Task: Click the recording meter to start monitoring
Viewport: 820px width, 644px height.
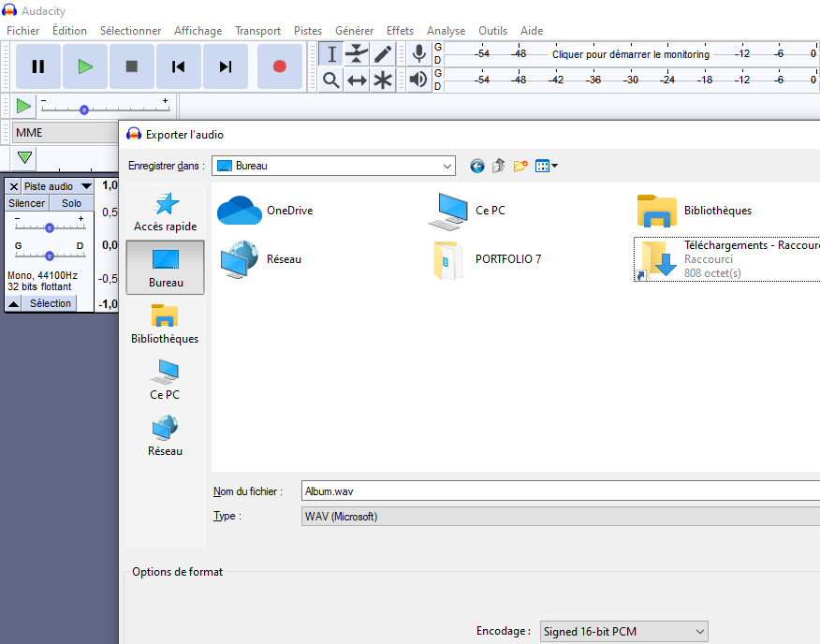Action: click(x=631, y=54)
